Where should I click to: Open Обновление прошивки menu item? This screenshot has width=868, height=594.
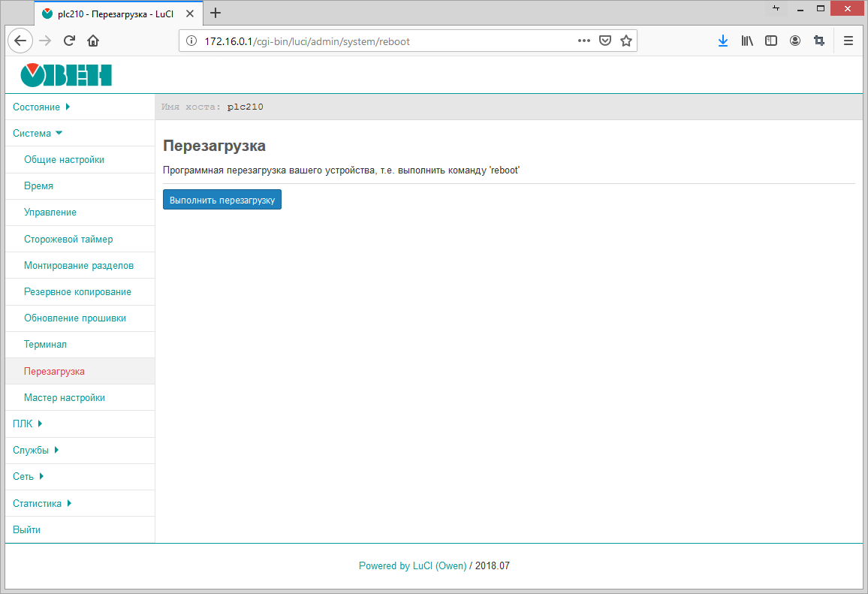[75, 318]
